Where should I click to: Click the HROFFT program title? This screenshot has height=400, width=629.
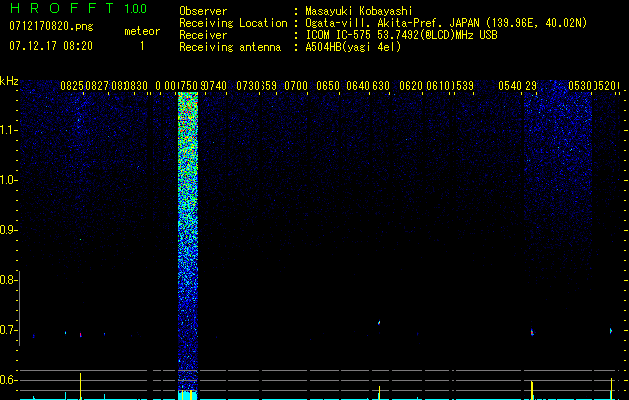point(62,8)
